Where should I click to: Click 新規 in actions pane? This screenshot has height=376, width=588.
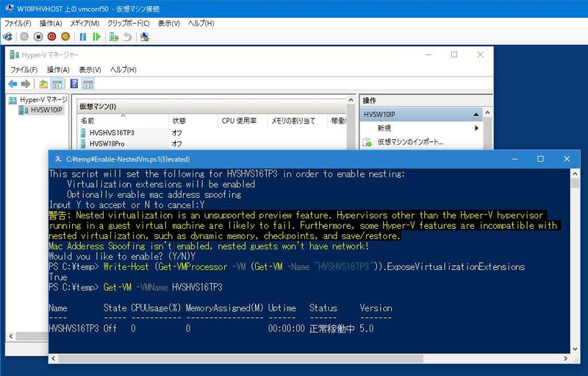384,128
